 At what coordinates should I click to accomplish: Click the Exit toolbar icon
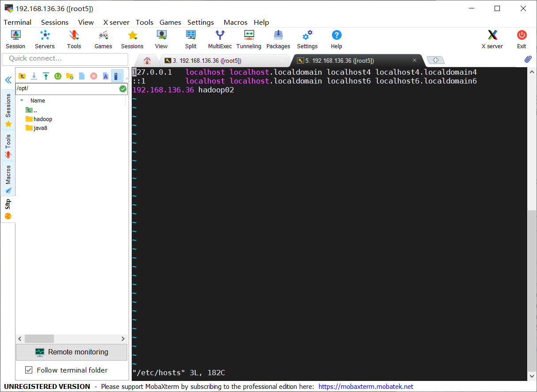pos(522,39)
